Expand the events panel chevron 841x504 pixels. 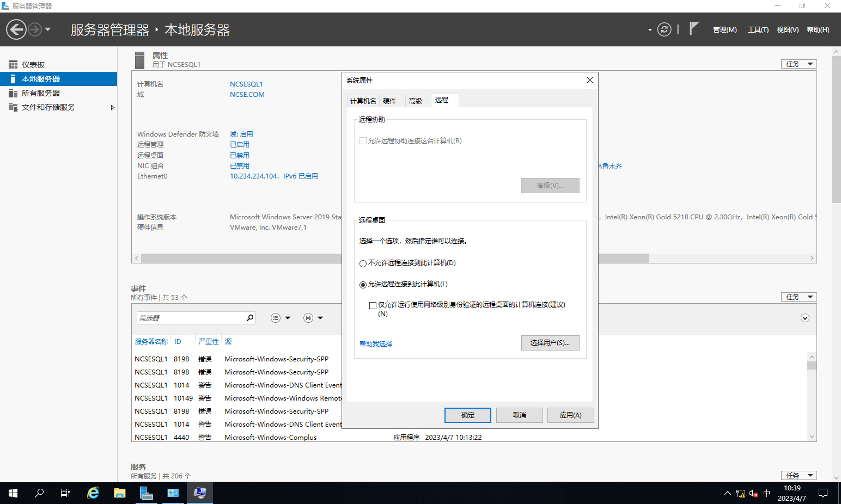tap(805, 318)
